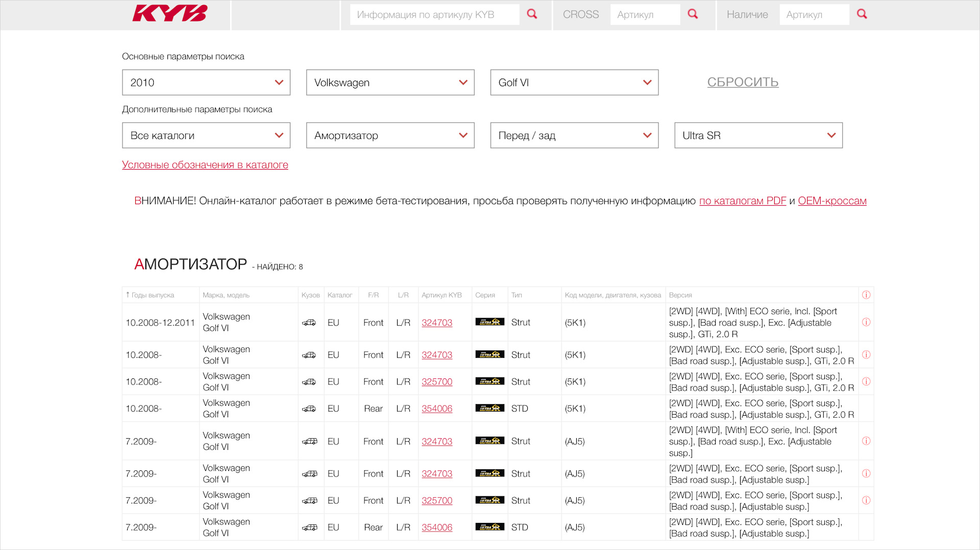Screen dimensions: 980x550
Task: Click Ultra SR series badge in 354006 (5K1) row
Action: 490,408
